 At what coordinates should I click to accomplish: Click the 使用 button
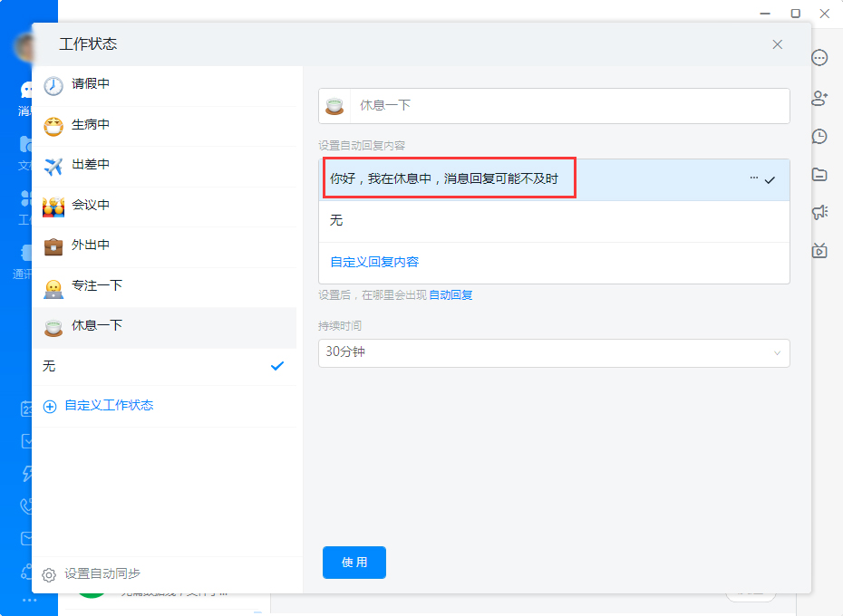354,562
